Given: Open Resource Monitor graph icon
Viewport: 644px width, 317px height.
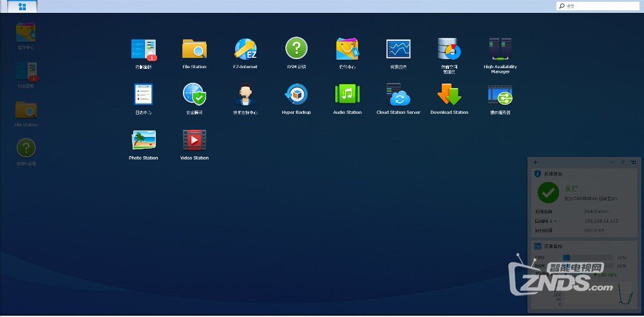Looking at the screenshot, I should 398,49.
